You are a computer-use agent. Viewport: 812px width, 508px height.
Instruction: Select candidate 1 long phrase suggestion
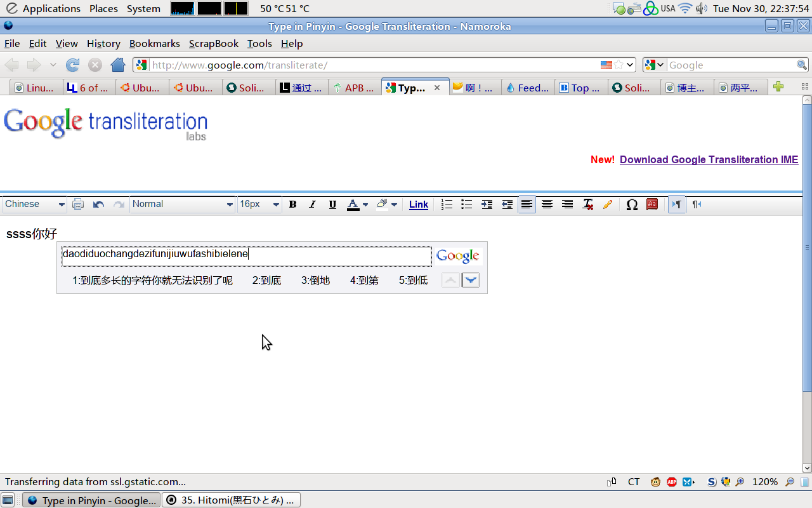(x=153, y=281)
